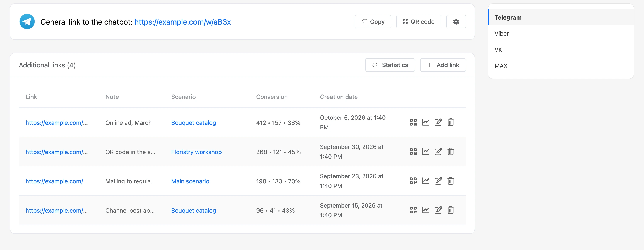
Task: Delete the Floristry workshop link row
Action: pyautogui.click(x=451, y=152)
